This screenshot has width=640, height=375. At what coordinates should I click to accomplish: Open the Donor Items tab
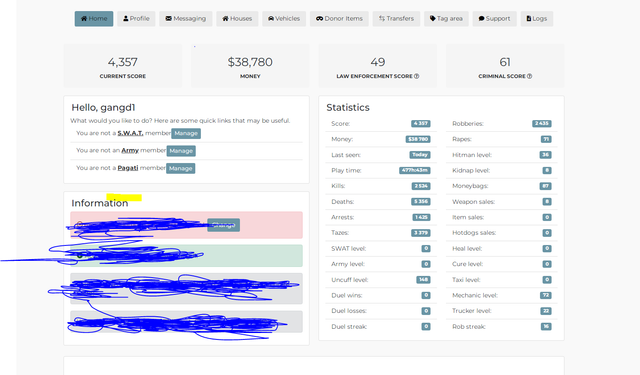coord(339,19)
